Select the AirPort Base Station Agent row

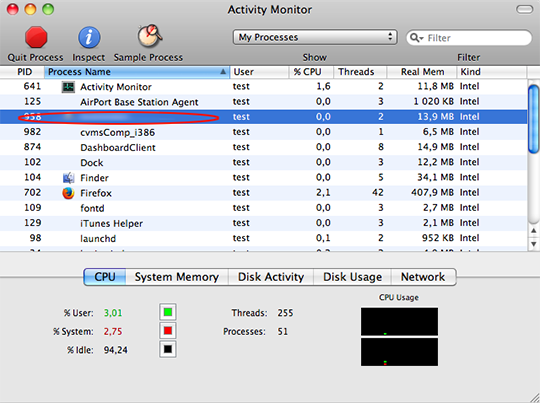tap(263, 102)
